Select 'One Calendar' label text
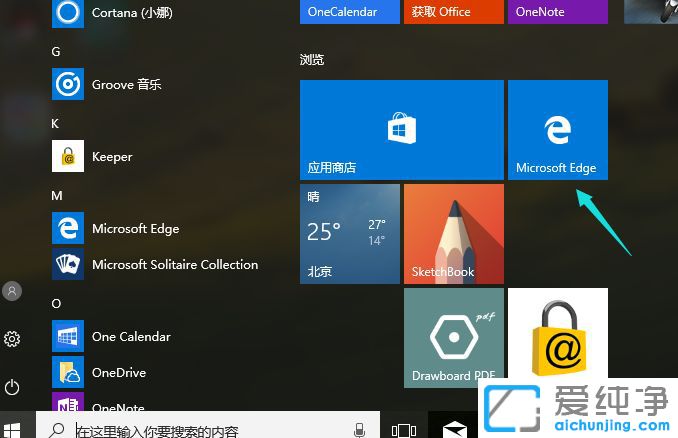 tap(131, 336)
